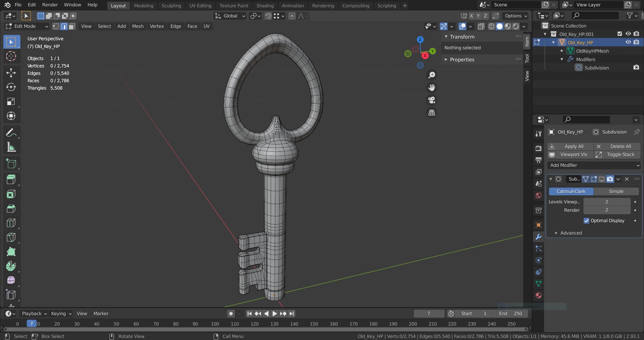Image resolution: width=644 pixels, height=340 pixels.
Task: Open Object Data properties tab icon
Action: click(538, 284)
